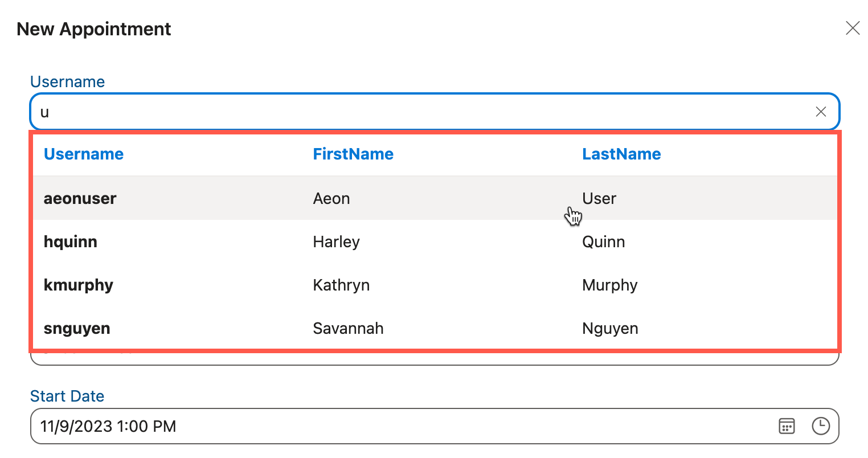Screen dimensions: 868x458
Task: Click the New Appointment dialog title
Action: [93, 28]
